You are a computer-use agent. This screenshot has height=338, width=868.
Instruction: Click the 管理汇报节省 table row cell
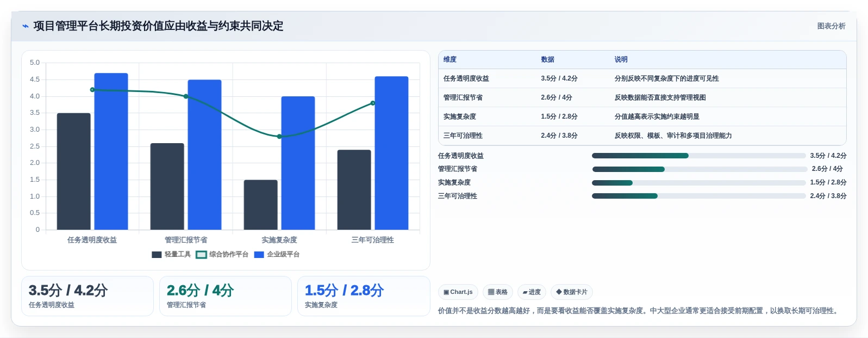(463, 98)
